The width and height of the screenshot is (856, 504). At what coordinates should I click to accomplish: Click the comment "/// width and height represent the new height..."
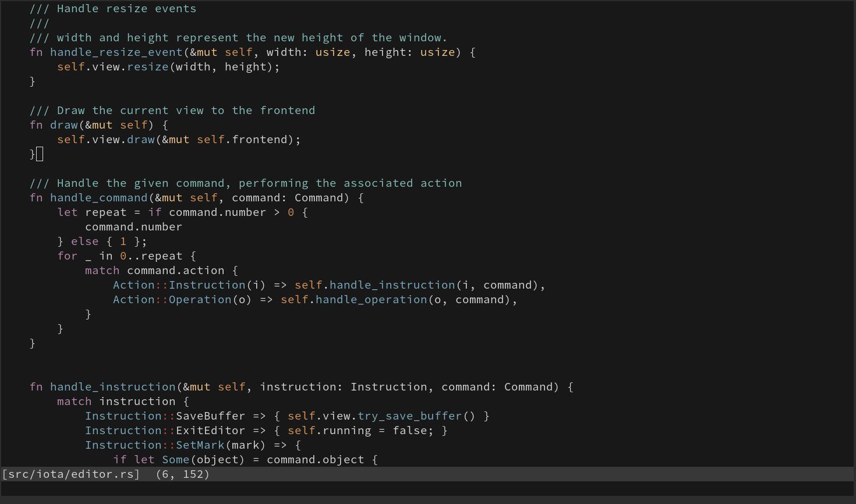click(x=239, y=38)
